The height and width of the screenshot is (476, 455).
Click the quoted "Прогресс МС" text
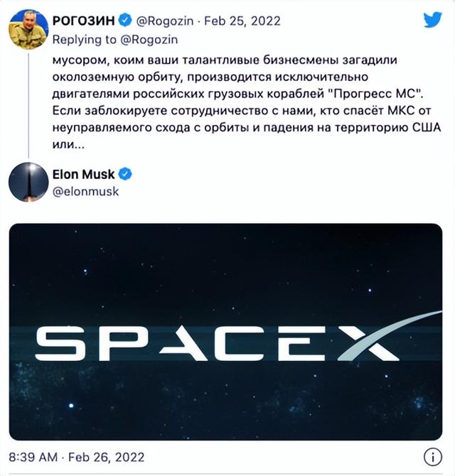click(376, 94)
